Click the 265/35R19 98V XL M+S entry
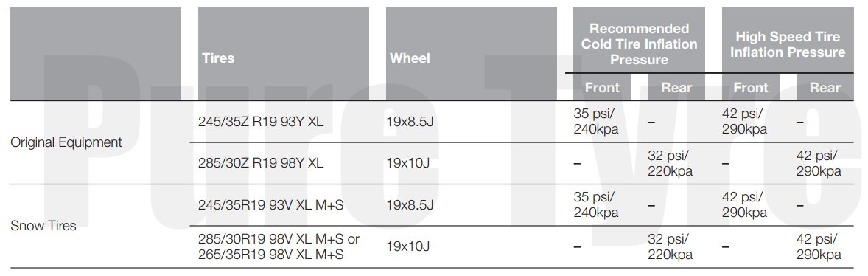This screenshot has width=868, height=276. click(x=270, y=255)
